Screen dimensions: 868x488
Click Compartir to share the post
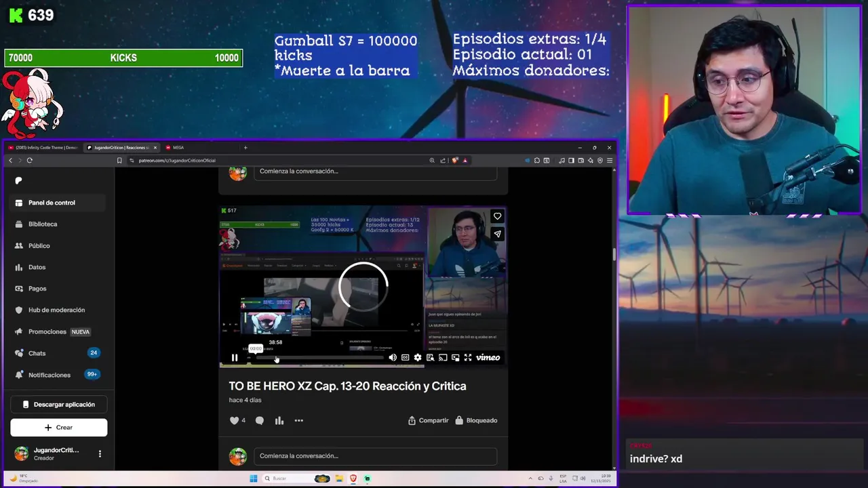tap(428, 420)
